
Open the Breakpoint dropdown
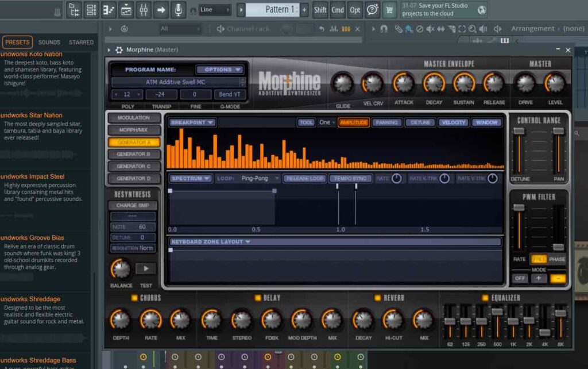pos(192,122)
